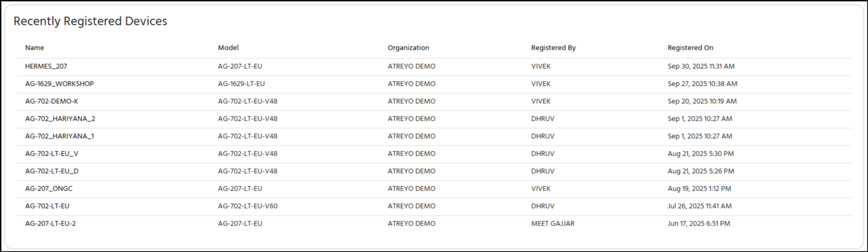Select the AG-702_HARIYANA_2 device row

coord(60,119)
